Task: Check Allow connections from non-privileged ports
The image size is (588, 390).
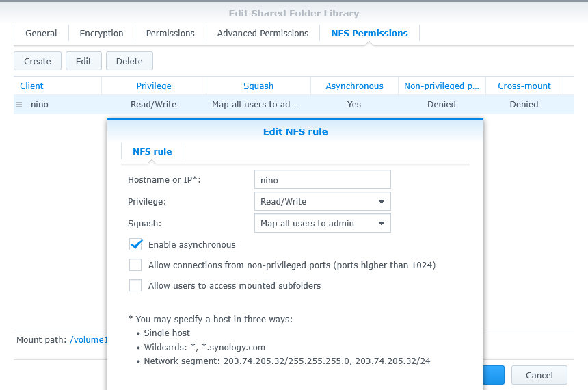Action: 135,265
